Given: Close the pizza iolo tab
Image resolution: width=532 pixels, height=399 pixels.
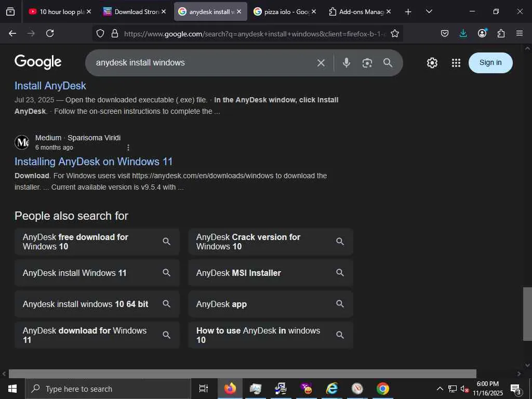Looking at the screenshot, I should point(314,11).
